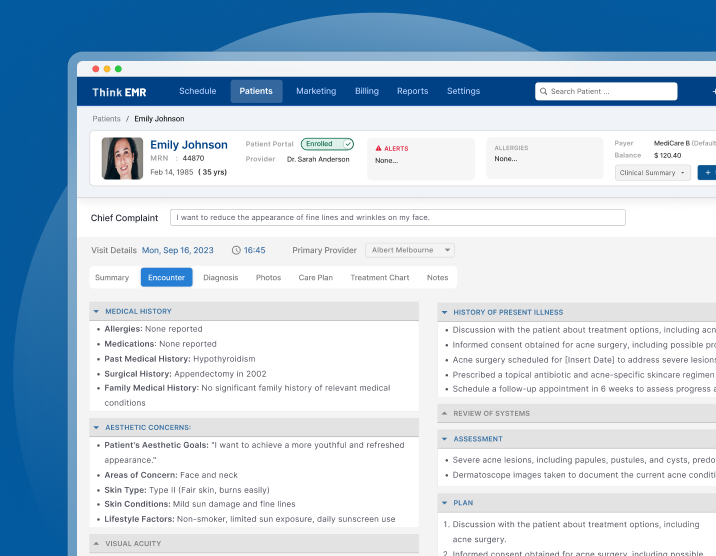Click the 'Severe acne lesions' assessment line
This screenshot has height=556, width=716.
[x=584, y=460]
